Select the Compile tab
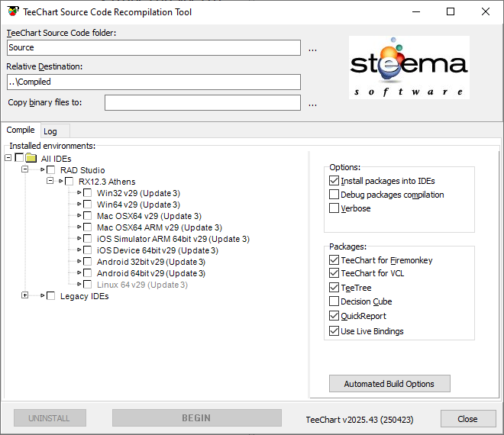This screenshot has width=504, height=435. point(21,130)
